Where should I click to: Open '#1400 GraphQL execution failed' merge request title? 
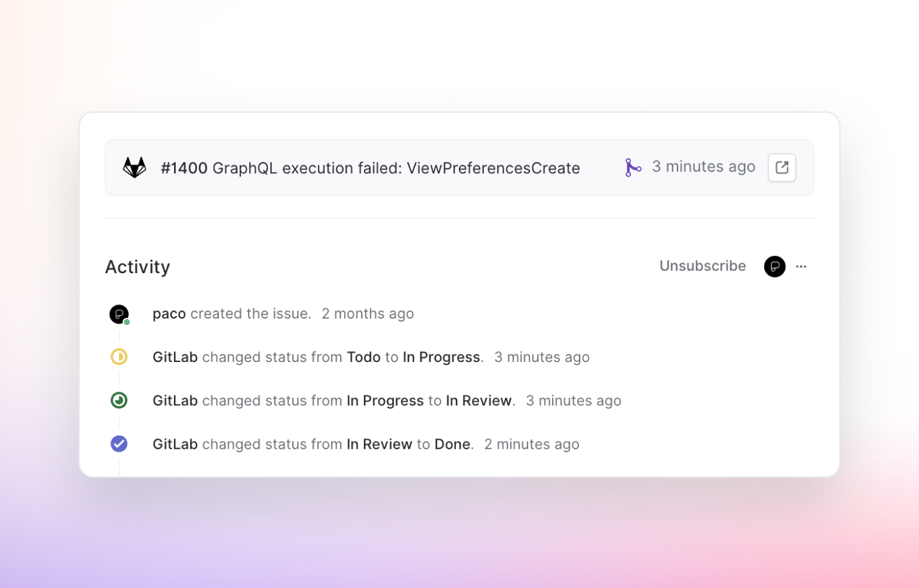pos(370,168)
